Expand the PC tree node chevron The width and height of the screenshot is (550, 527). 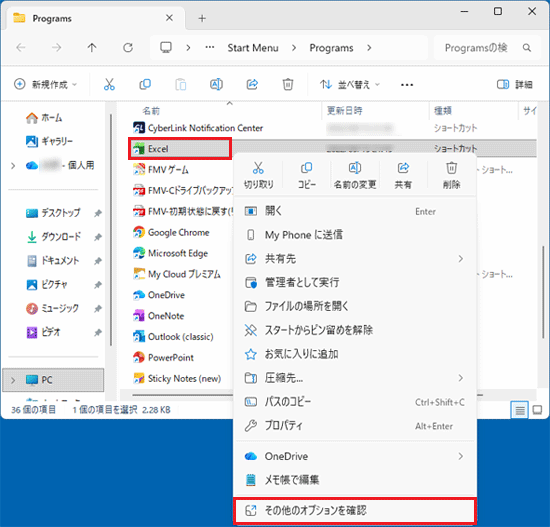(x=13, y=380)
